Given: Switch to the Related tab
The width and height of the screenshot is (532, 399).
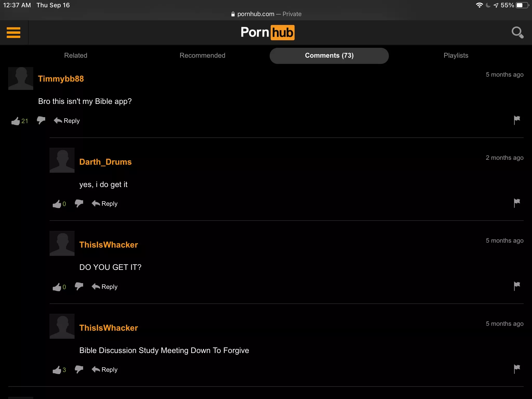Looking at the screenshot, I should coord(76,55).
